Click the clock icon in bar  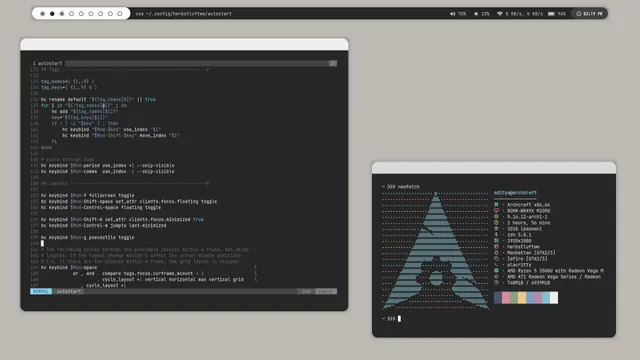[x=578, y=13]
